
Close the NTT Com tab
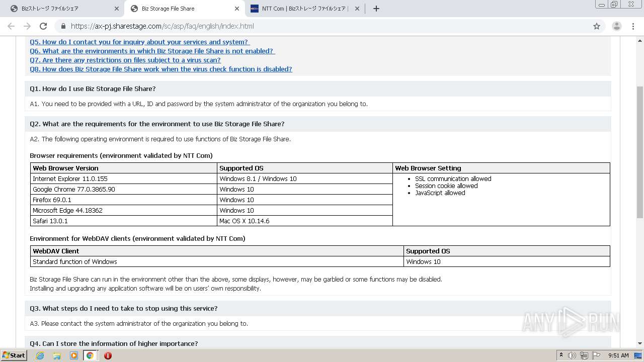(357, 9)
